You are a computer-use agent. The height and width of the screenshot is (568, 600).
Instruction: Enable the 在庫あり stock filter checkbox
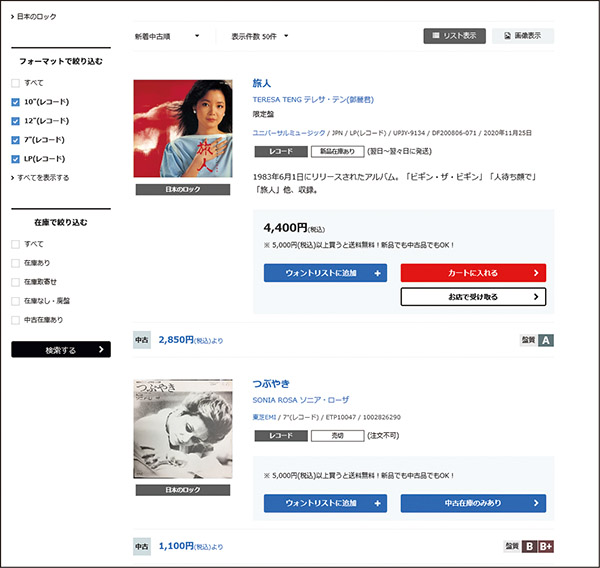[x=15, y=263]
